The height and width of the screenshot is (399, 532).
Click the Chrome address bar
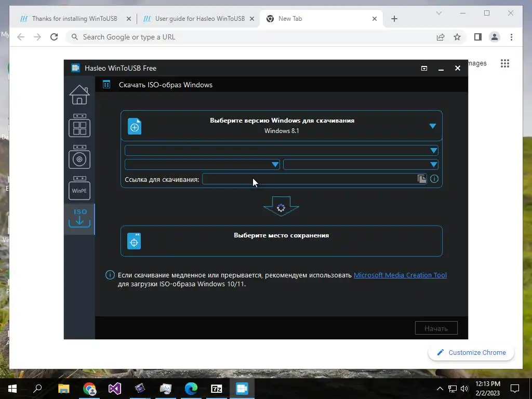251,37
